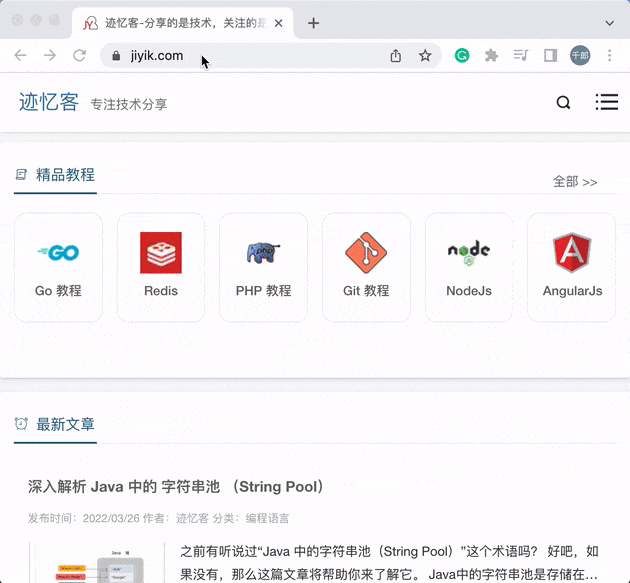This screenshot has width=630, height=583.
Task: Open a new tab with plus button
Action: pyautogui.click(x=313, y=23)
